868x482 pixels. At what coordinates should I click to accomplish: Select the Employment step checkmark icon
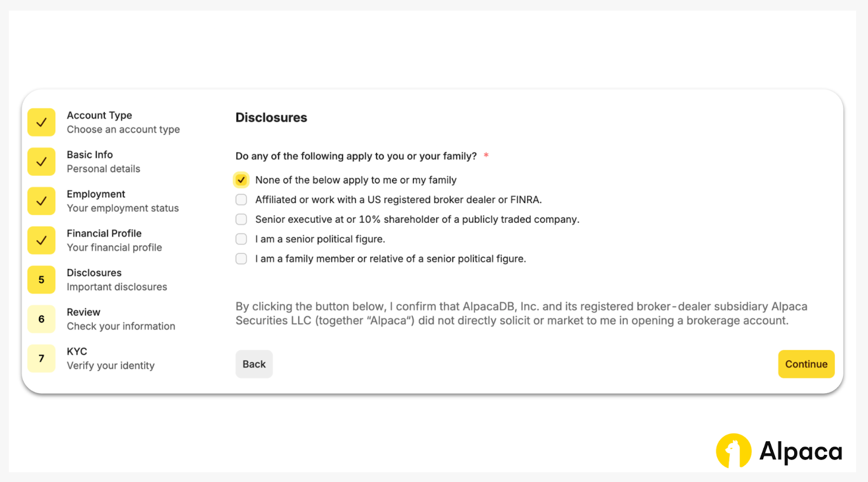pyautogui.click(x=41, y=201)
